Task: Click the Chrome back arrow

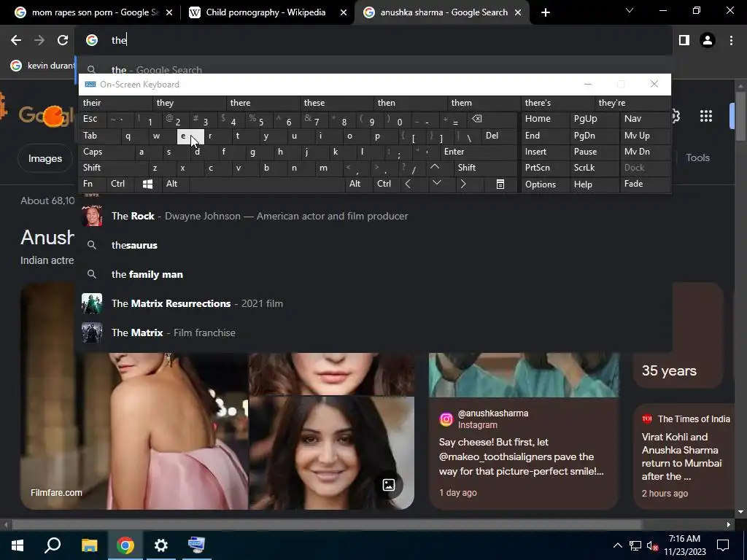Action: (16, 41)
